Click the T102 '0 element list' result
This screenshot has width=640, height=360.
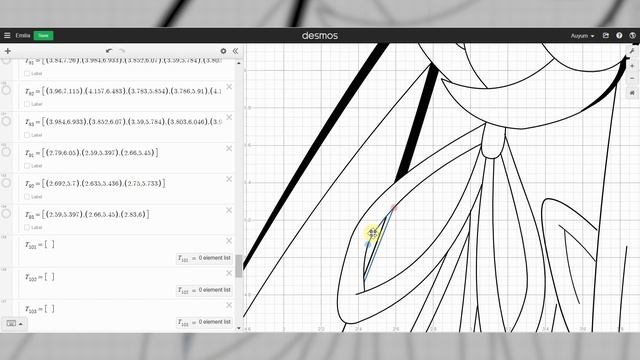204,290
